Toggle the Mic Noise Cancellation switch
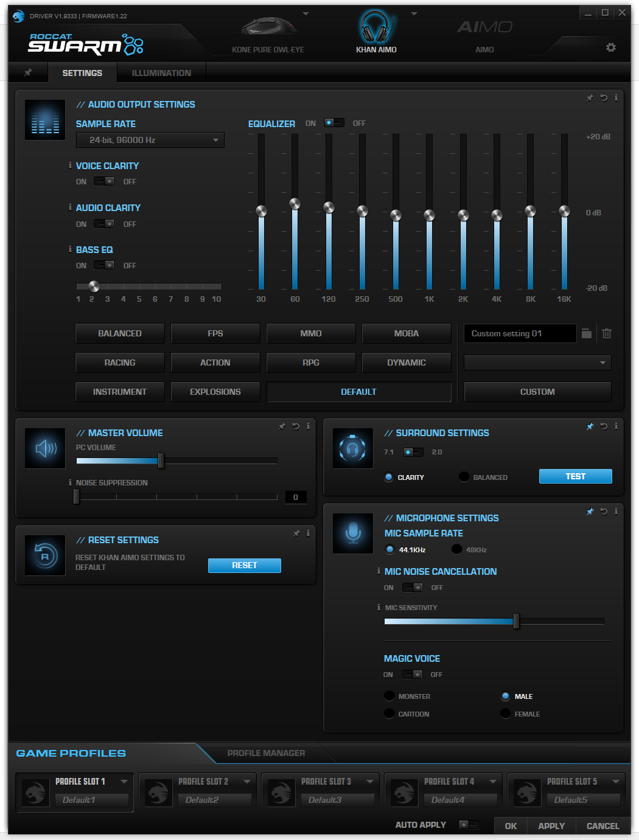Viewport: 639px width, 840px height. [x=413, y=588]
